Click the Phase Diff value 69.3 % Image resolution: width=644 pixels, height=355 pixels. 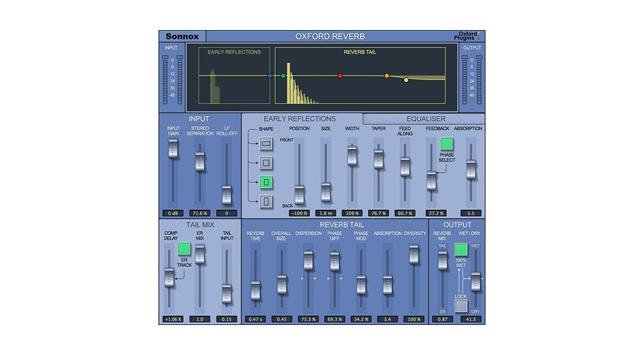[x=335, y=319]
